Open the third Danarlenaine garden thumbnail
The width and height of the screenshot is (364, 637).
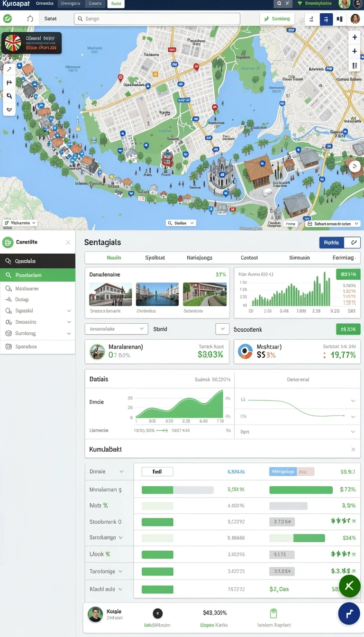point(205,294)
